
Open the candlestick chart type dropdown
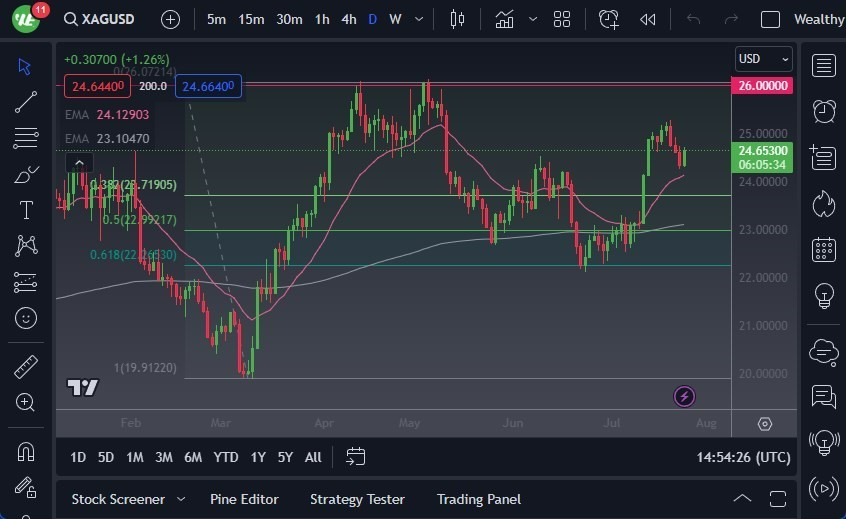(x=458, y=19)
